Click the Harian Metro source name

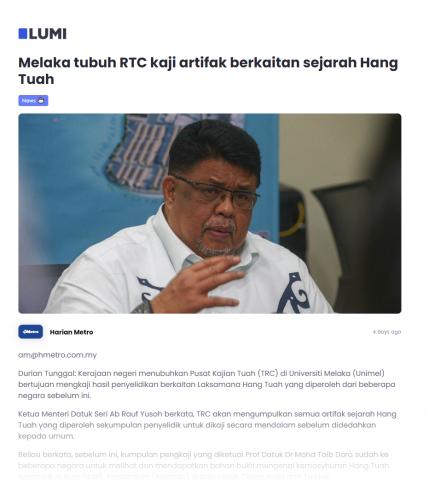tap(71, 332)
